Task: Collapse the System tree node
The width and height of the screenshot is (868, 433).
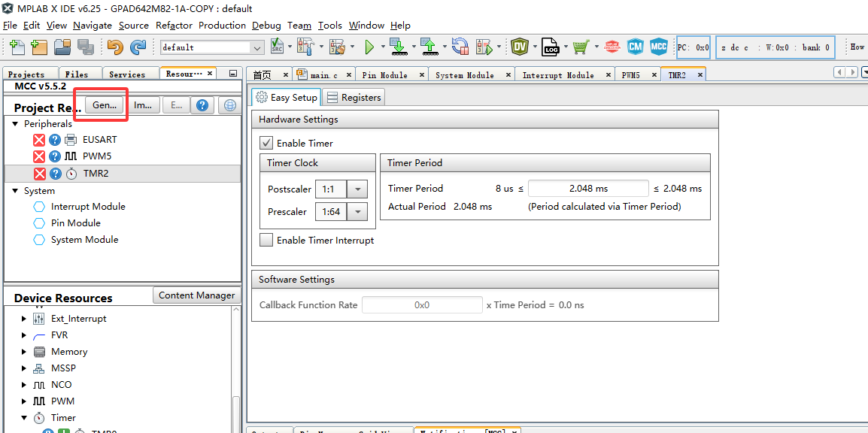Action: 15,191
